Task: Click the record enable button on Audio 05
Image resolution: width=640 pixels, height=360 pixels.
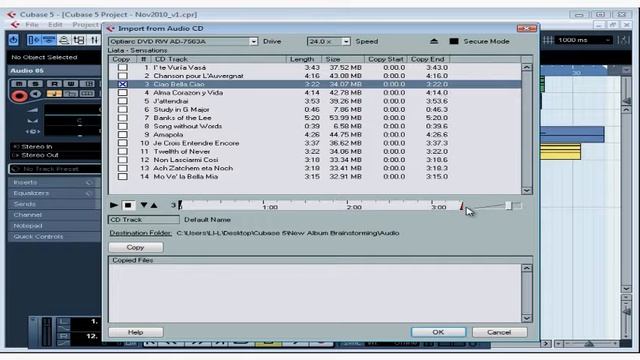Action: point(19,96)
